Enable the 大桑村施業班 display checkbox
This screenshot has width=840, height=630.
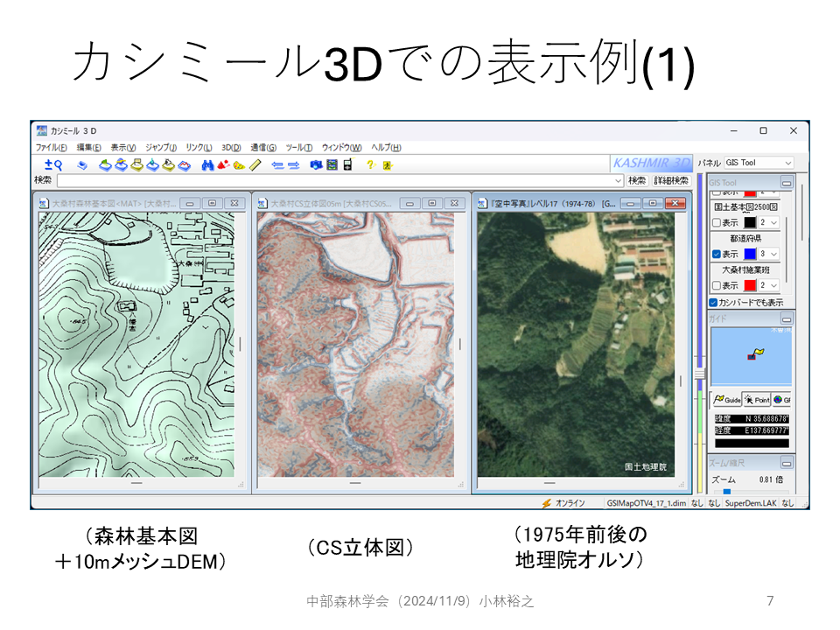[717, 285]
